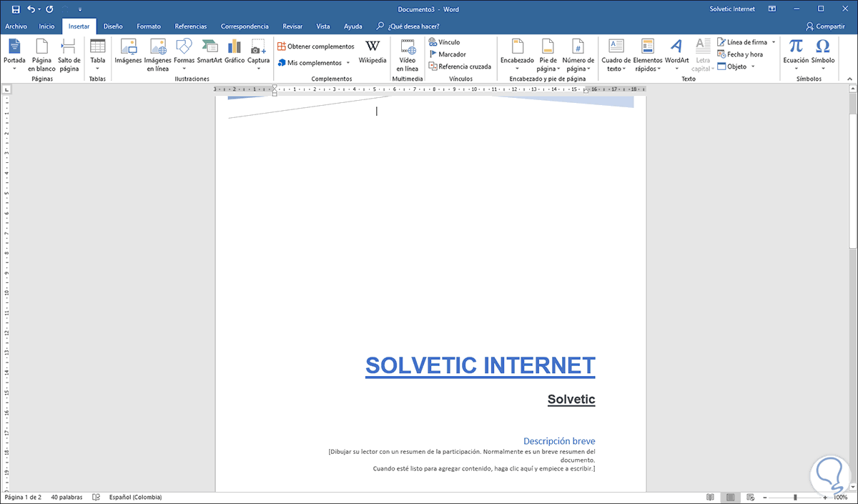Open the Vista tab
This screenshot has width=858, height=504.
[x=323, y=26]
